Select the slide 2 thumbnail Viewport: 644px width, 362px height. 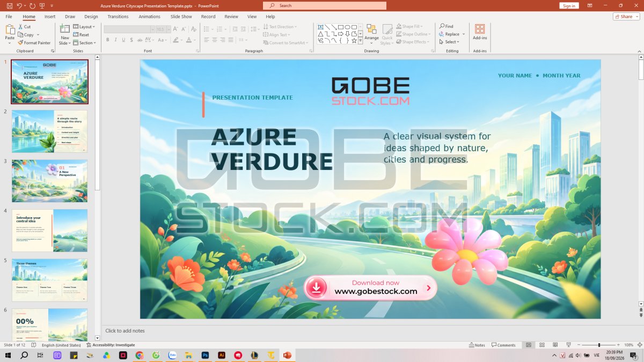click(49, 131)
